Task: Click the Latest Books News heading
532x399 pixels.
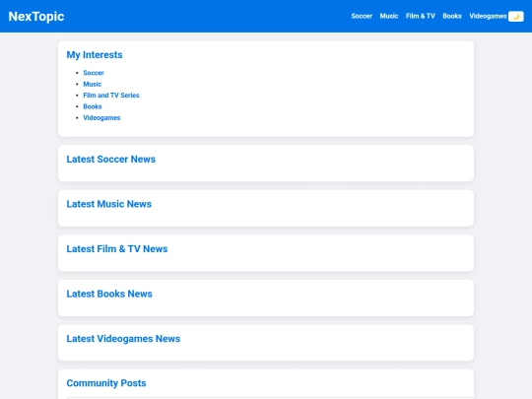Action: point(109,294)
